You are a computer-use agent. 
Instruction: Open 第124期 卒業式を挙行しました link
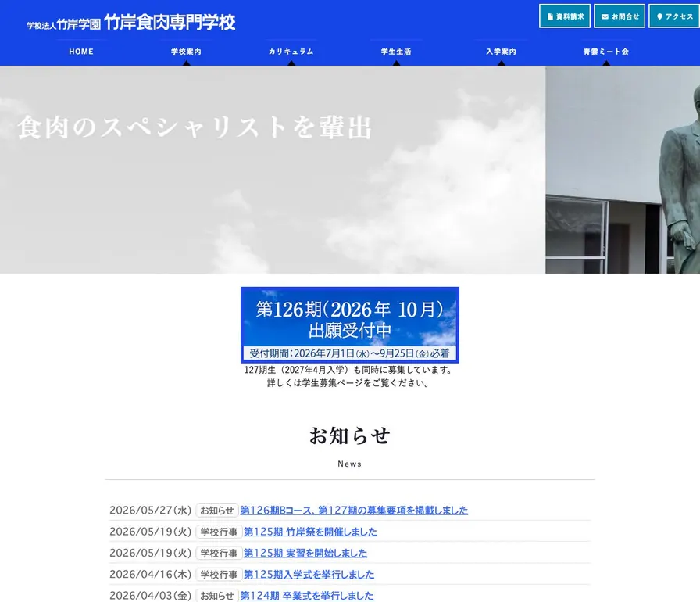(x=307, y=595)
